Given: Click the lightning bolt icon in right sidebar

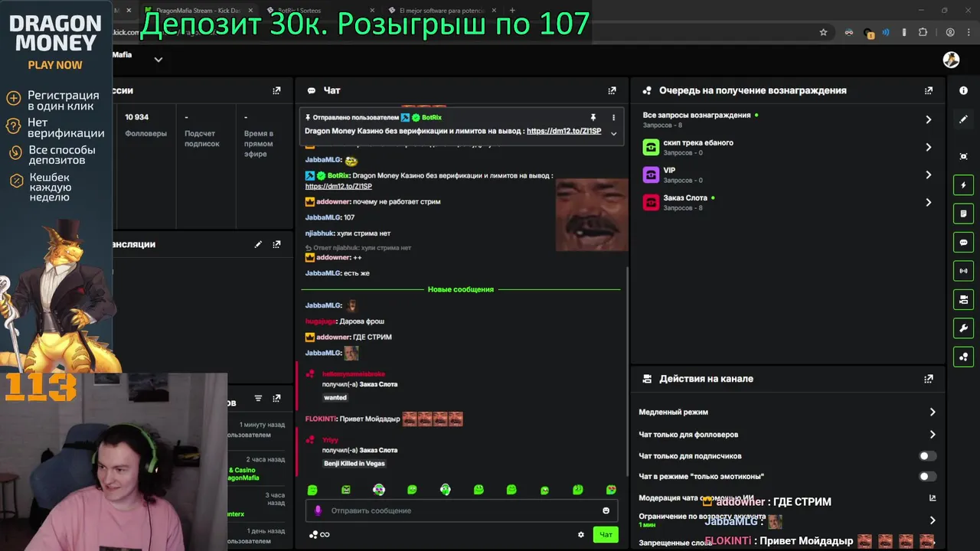Looking at the screenshot, I should coord(963,185).
